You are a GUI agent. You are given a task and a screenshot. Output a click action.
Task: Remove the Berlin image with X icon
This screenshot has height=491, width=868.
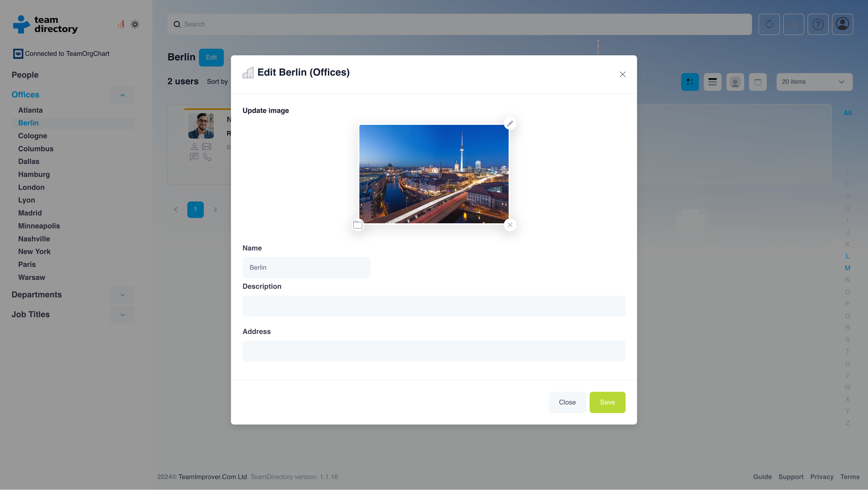click(x=510, y=225)
